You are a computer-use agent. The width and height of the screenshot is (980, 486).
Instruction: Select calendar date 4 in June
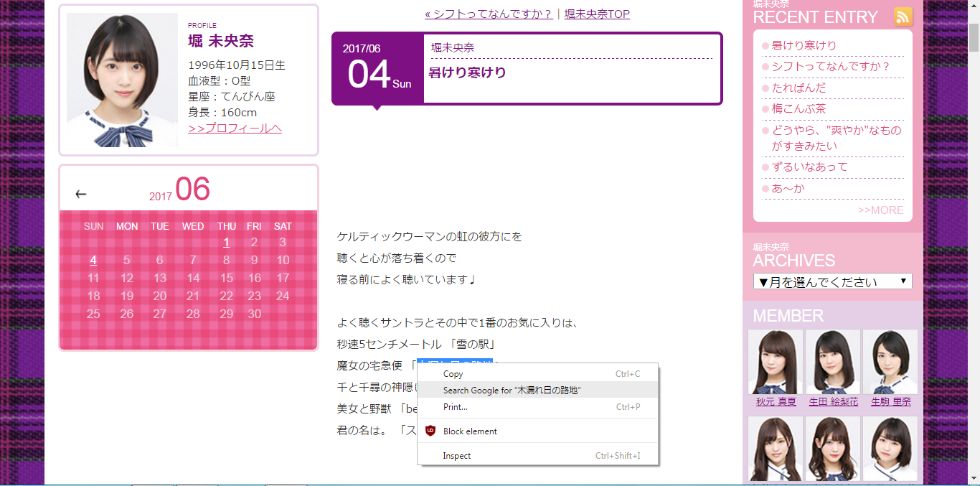coord(93,260)
